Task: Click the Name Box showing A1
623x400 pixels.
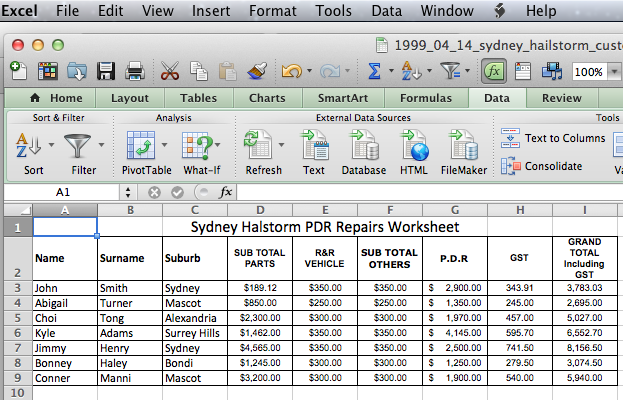Action: [x=64, y=191]
